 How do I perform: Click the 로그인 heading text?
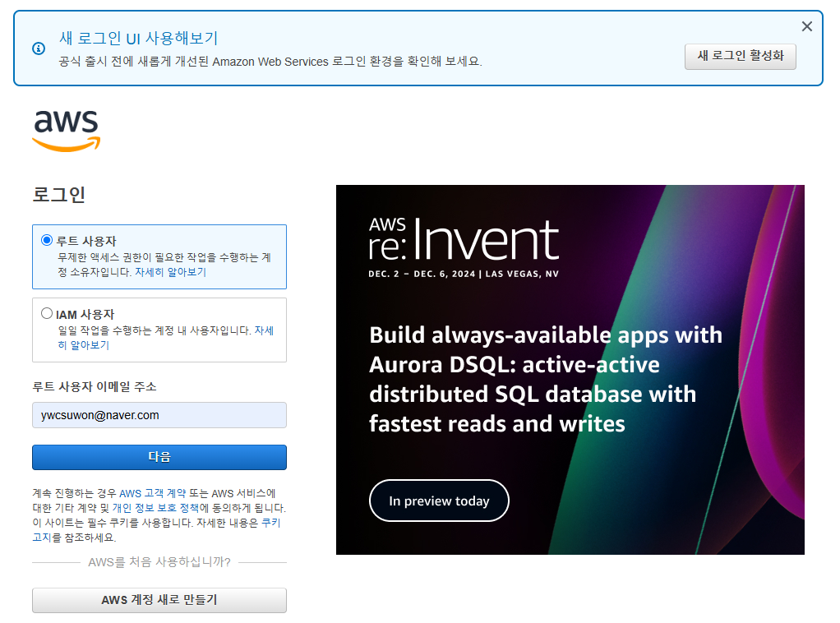coord(59,195)
